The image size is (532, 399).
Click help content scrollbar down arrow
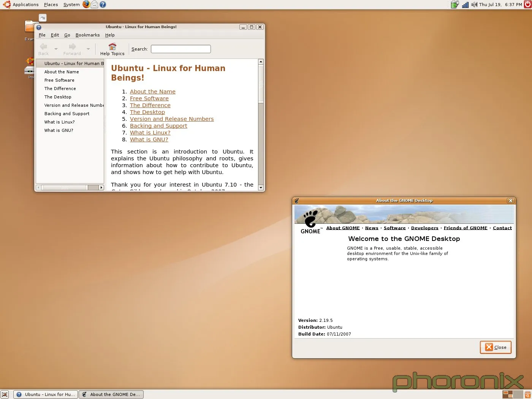click(x=261, y=188)
